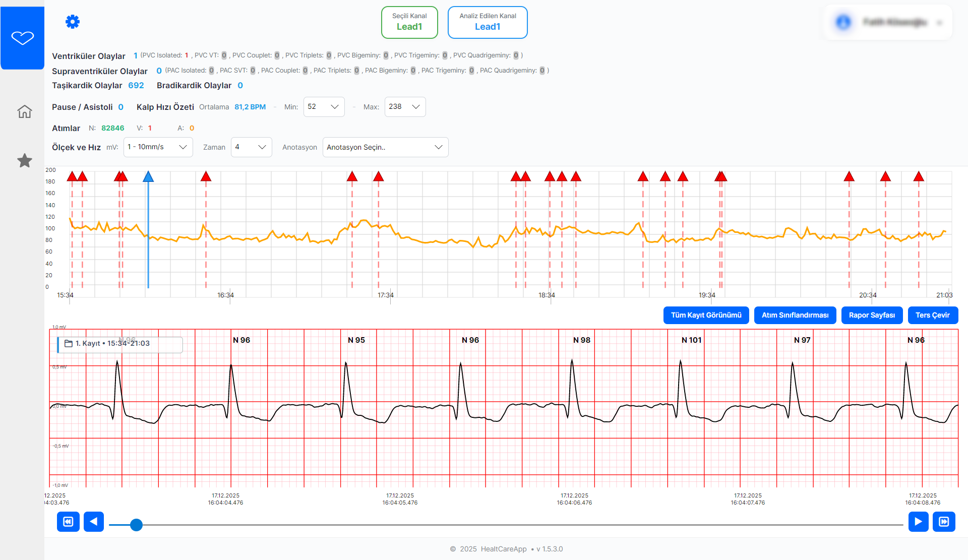This screenshot has width=968, height=560.
Task: Click the blue triangle timeline marker
Action: 148,177
